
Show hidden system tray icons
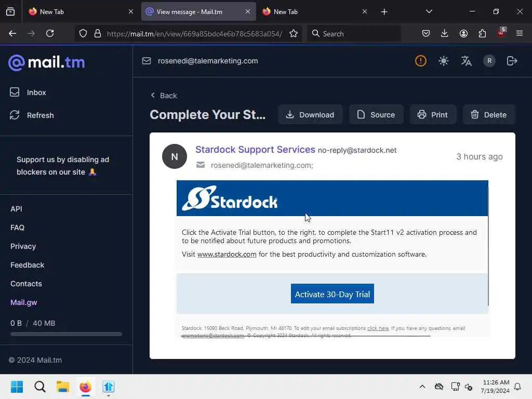[422, 387]
